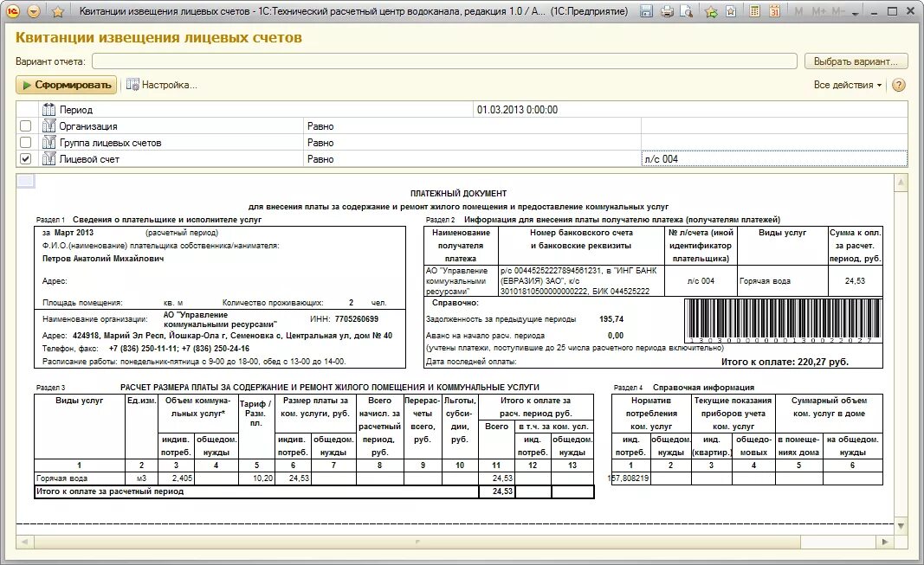Image resolution: width=924 pixels, height=565 pixels.
Task: Click the M memory button
Action: 798,11
